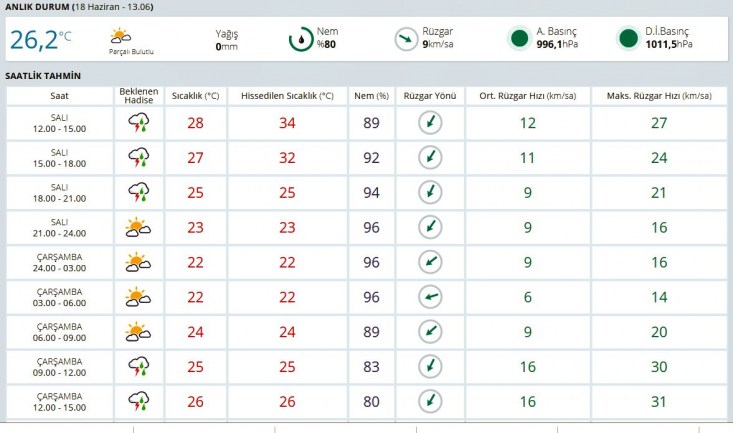Click the green circle beside D.İ.Basınç

[x=628, y=40]
